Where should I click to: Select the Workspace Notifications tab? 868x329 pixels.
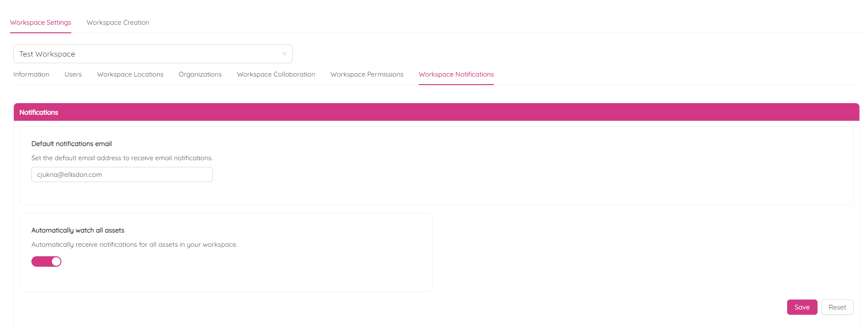click(x=456, y=74)
